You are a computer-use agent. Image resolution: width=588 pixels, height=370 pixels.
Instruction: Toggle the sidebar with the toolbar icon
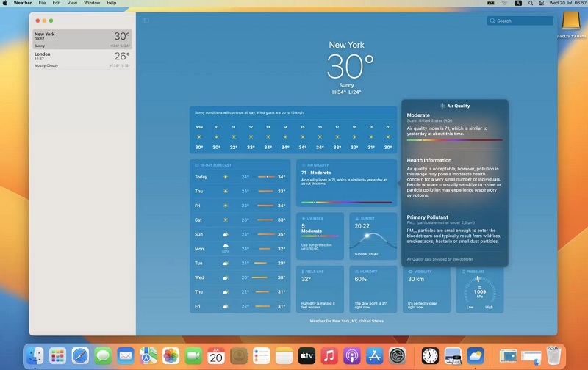(x=146, y=21)
